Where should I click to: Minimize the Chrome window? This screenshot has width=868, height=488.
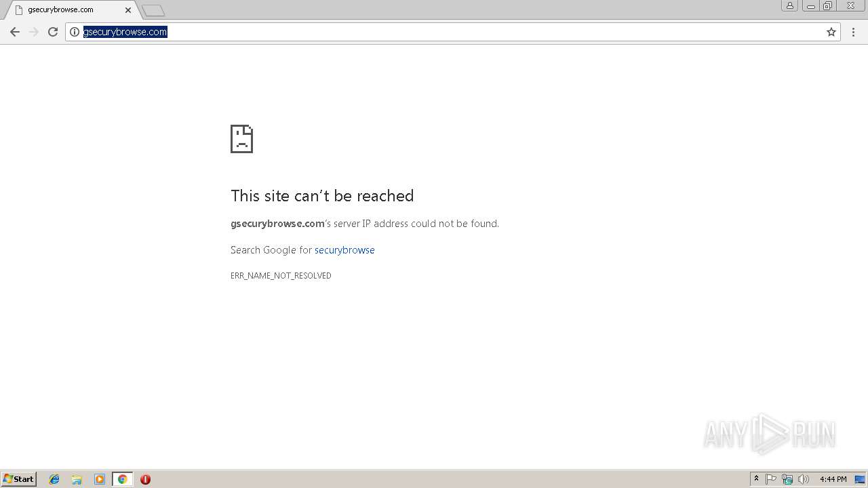(811, 5)
